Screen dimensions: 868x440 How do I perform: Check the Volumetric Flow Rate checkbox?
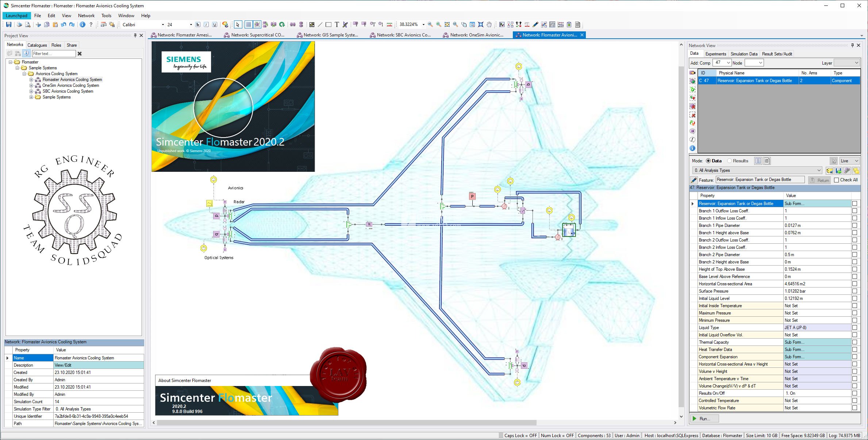point(854,408)
